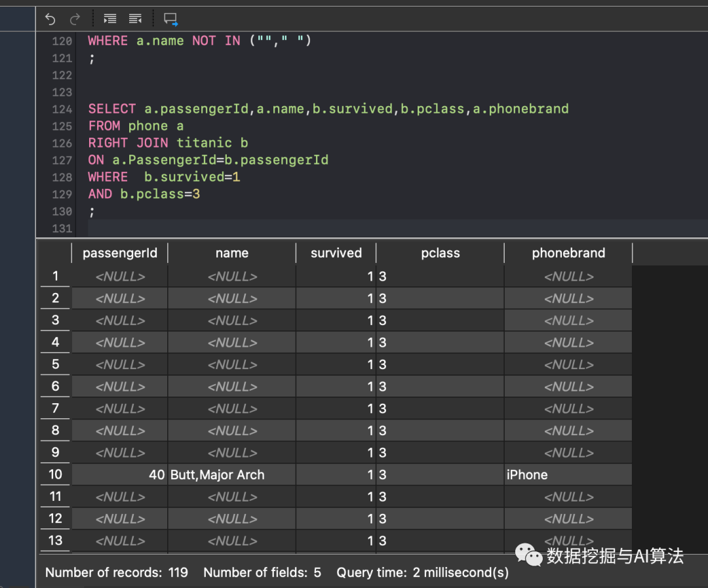Select result row number 13
The height and width of the screenshot is (588, 708).
55,540
